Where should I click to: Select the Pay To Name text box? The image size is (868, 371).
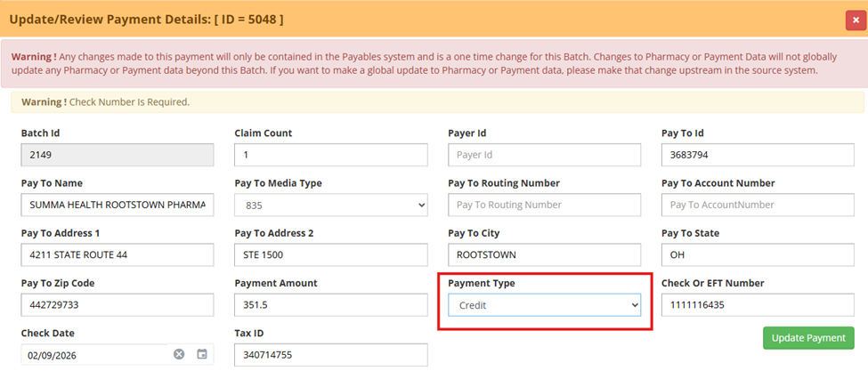pos(118,205)
